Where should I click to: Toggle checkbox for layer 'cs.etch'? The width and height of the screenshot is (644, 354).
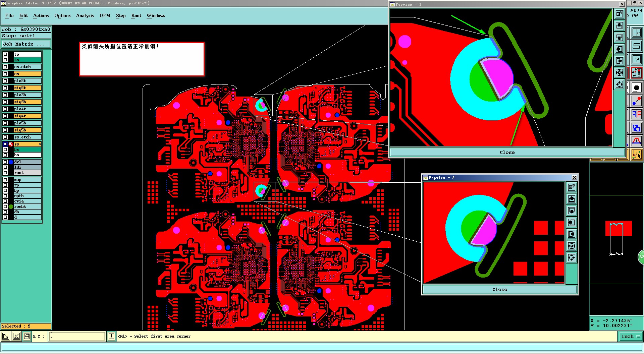click(x=5, y=67)
